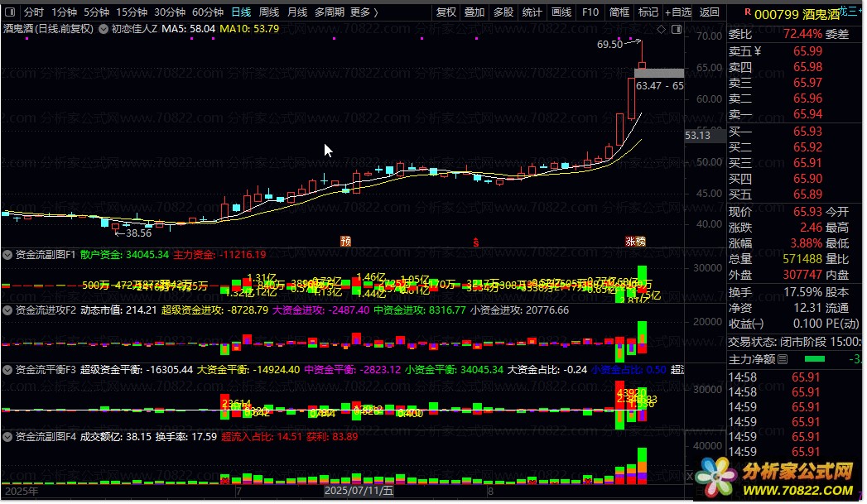The width and height of the screenshot is (867, 504).
Task: Expand the 资金流平衡F3 indicator menu
Action: (x=7, y=370)
